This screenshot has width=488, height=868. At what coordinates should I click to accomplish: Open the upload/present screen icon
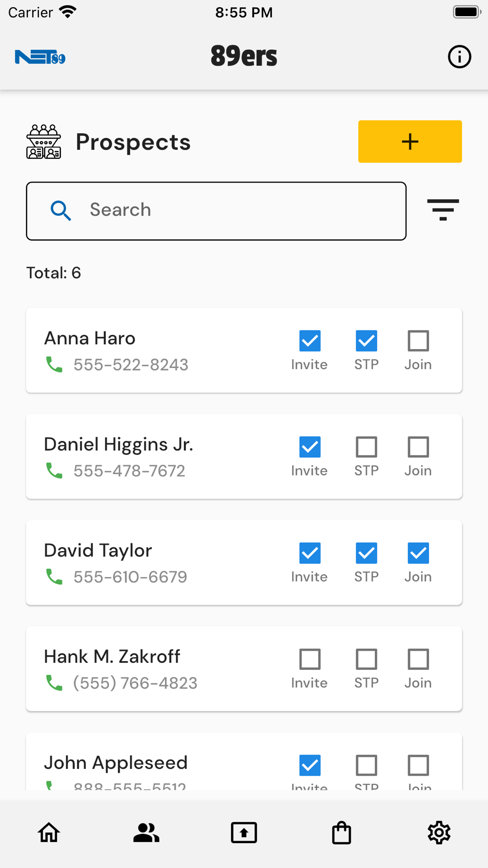244,832
